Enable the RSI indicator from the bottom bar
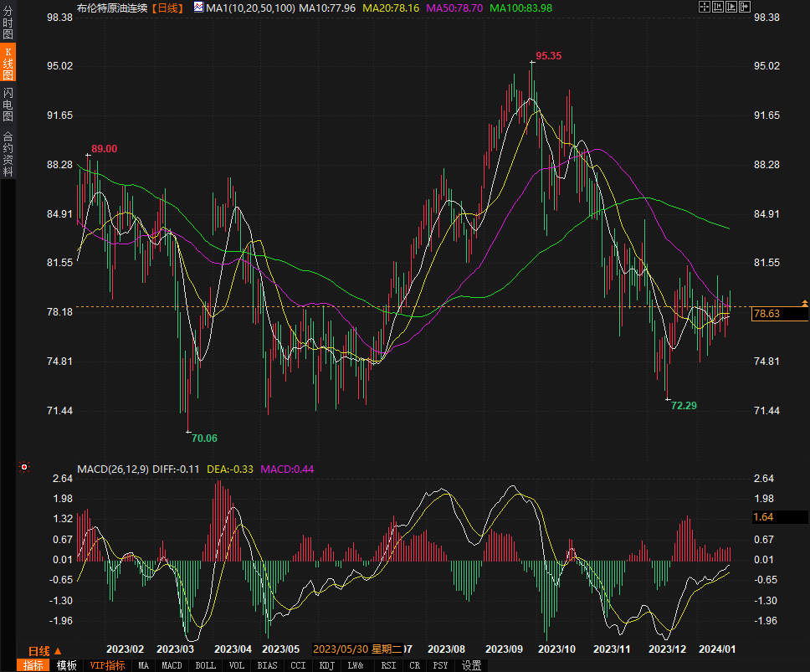The image size is (810, 672). pyautogui.click(x=388, y=665)
